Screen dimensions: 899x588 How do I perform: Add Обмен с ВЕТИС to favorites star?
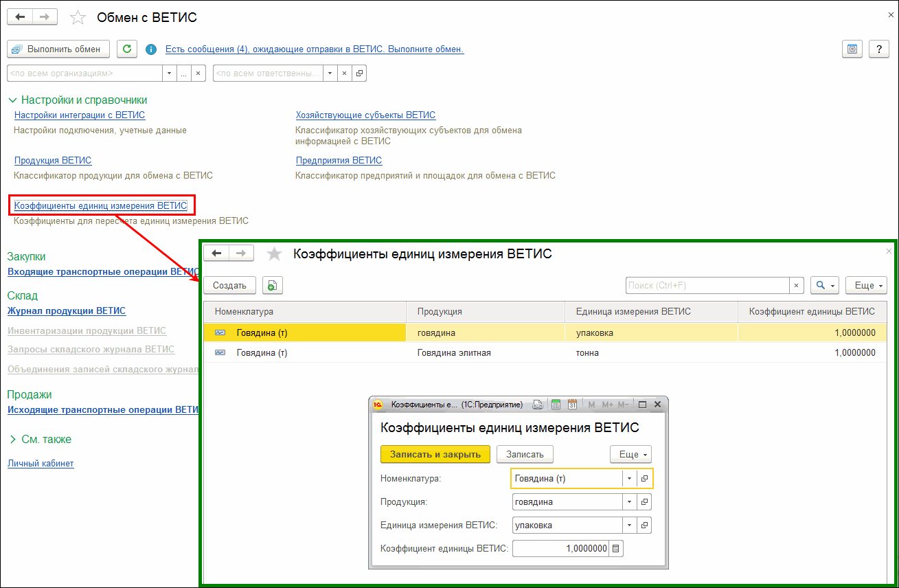tap(78, 18)
